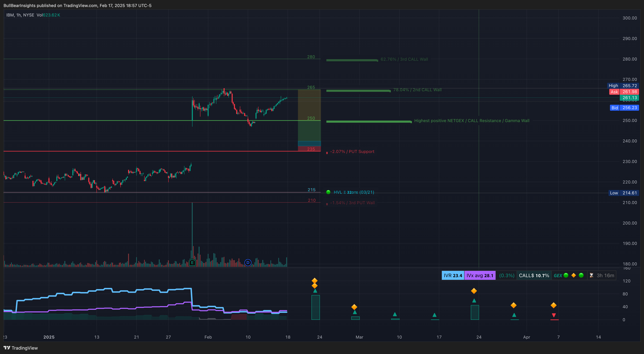The image size is (644, 354).
Task: Click the blue Bid 256.23 price label
Action: 624,108
